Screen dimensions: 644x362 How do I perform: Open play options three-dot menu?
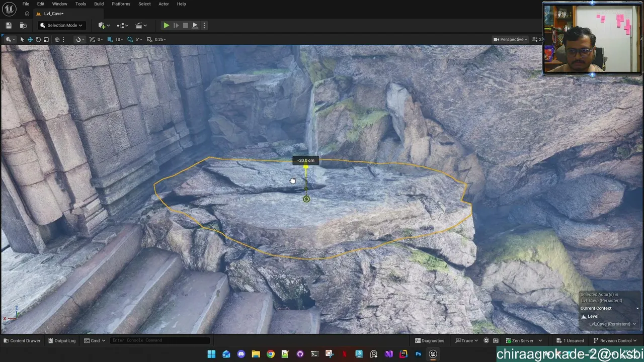coord(204,25)
